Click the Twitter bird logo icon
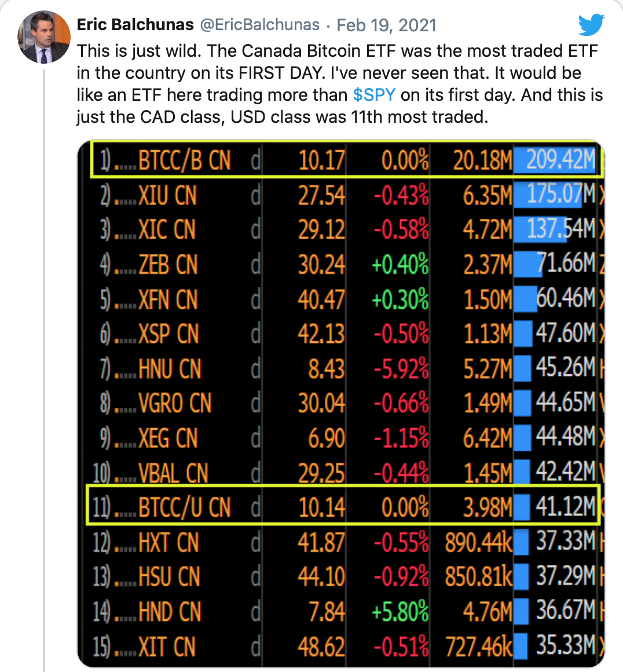Screen dimensions: 623x672 (591, 25)
